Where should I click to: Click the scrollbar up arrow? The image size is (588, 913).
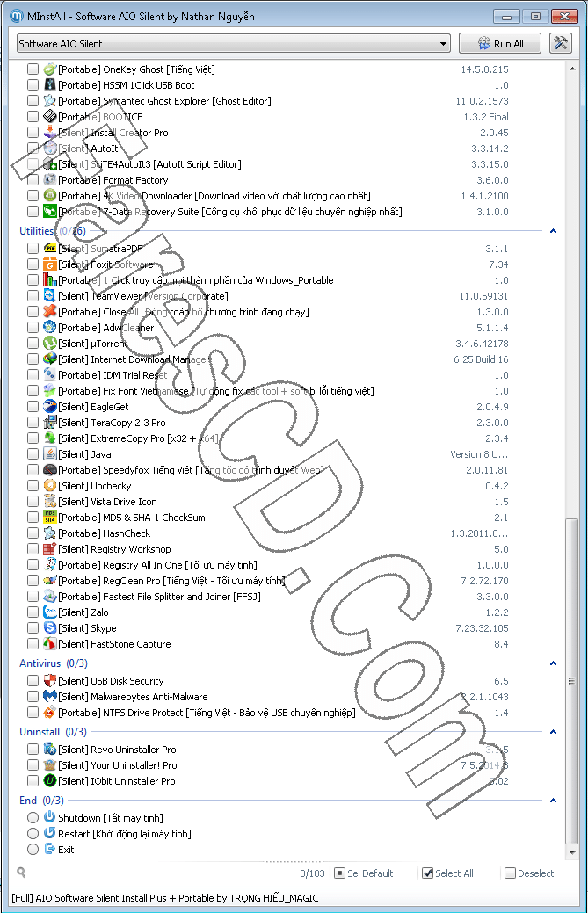click(x=571, y=69)
